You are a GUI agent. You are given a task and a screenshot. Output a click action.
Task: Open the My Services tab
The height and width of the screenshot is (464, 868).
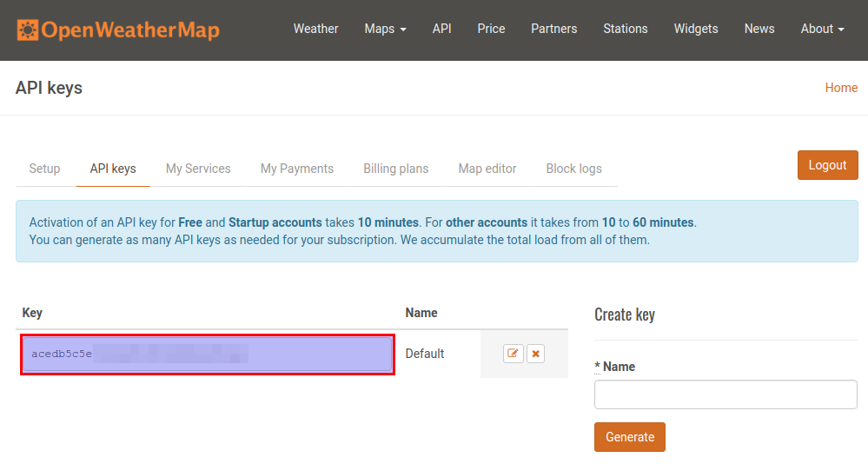[198, 169]
